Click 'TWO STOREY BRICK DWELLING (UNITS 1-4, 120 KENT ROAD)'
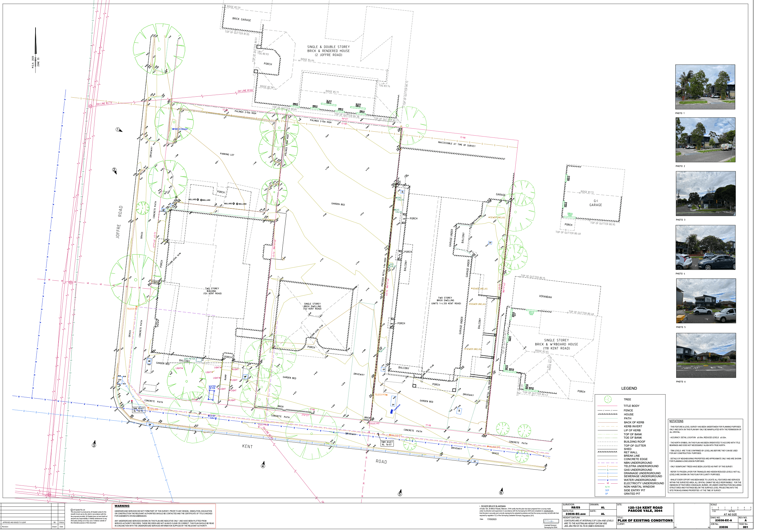Image resolution: width=757 pixels, height=532 pixels. (446, 300)
